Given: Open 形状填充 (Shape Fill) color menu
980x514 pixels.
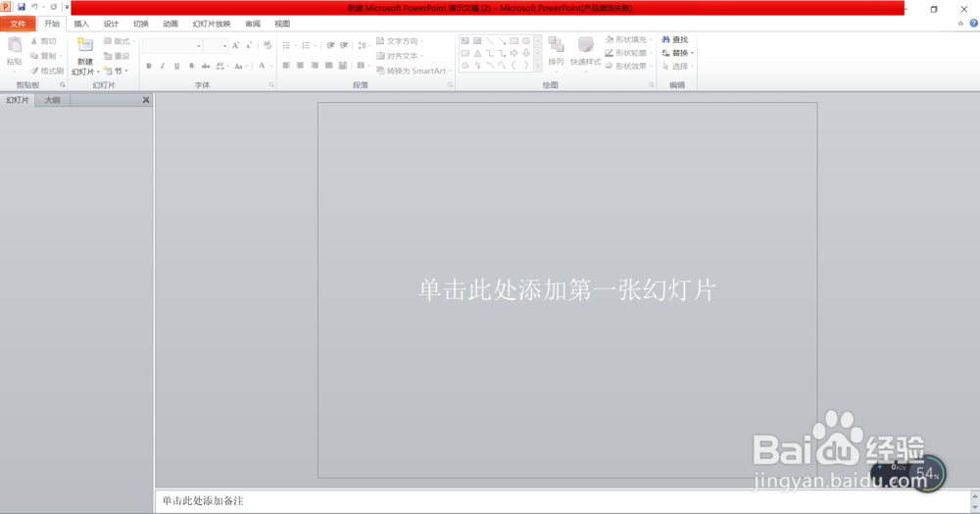Looking at the screenshot, I should click(x=628, y=39).
